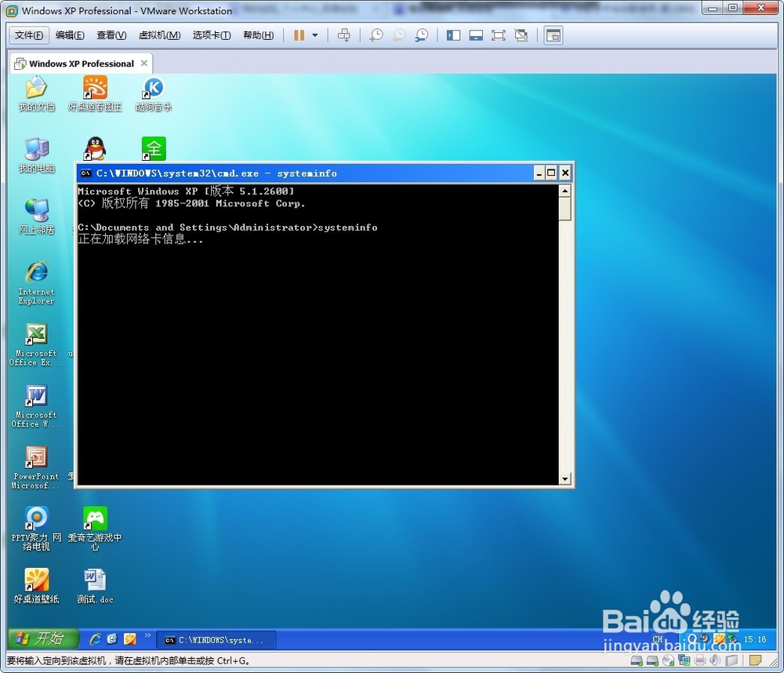This screenshot has width=784, height=673.
Task: Select the Internet Explorer desktop icon
Action: [36, 282]
